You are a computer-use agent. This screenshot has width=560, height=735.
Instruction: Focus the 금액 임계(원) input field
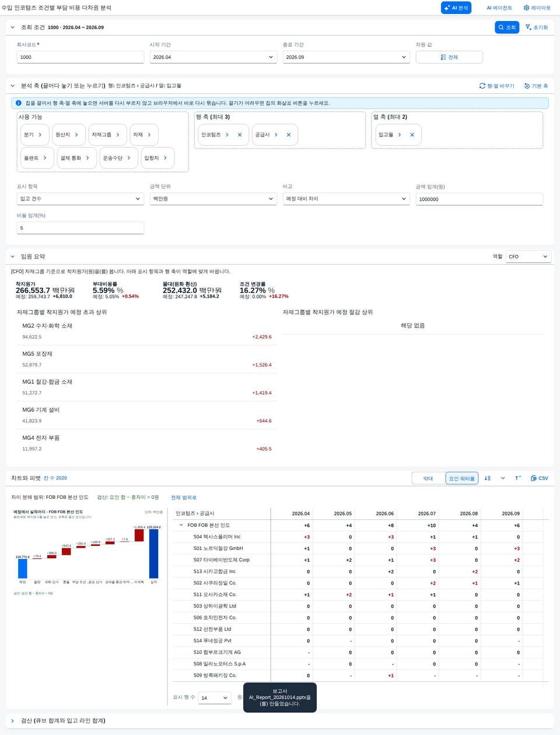coord(480,199)
